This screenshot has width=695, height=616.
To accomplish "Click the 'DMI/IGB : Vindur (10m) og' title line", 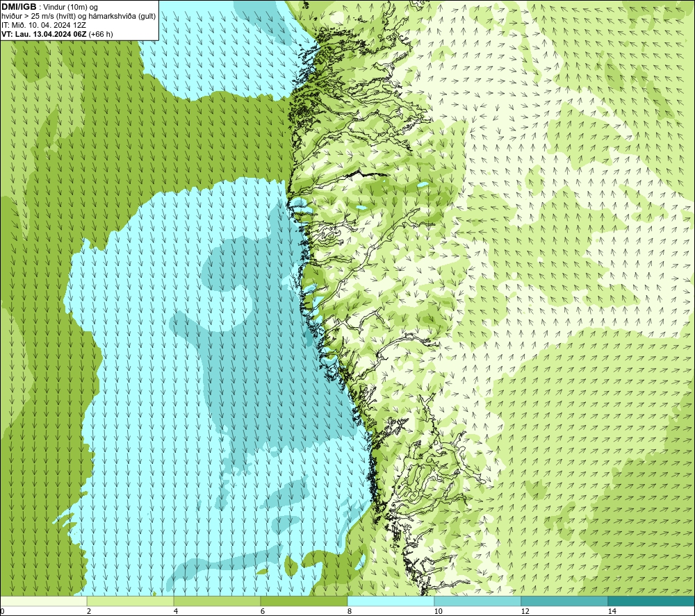I will click(49, 7).
